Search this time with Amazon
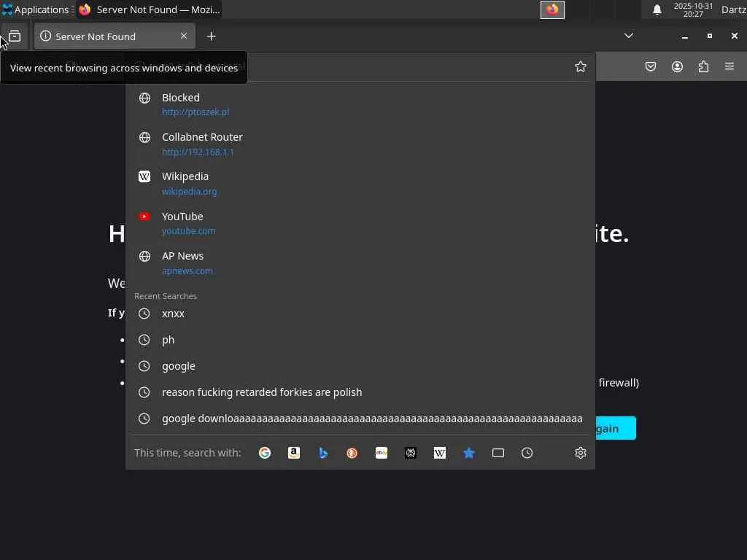The image size is (747, 560). 294,453
